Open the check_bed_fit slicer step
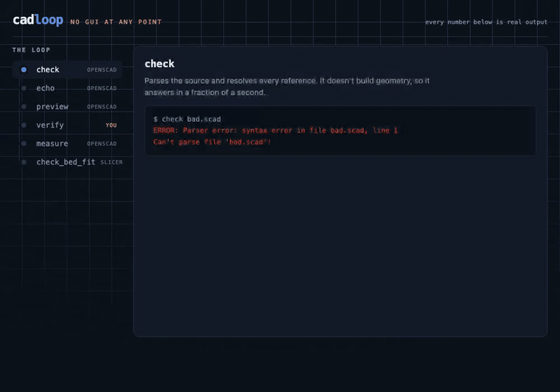This screenshot has width=560, height=392. (67, 162)
